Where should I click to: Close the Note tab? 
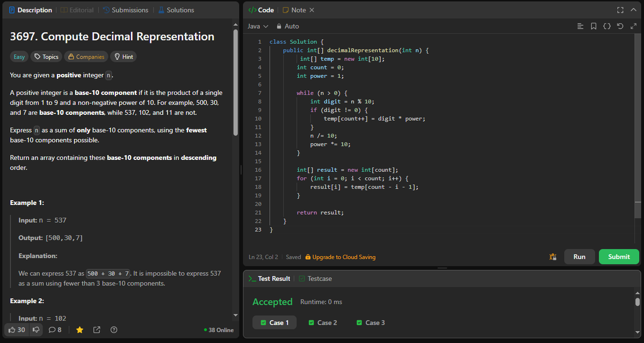312,10
